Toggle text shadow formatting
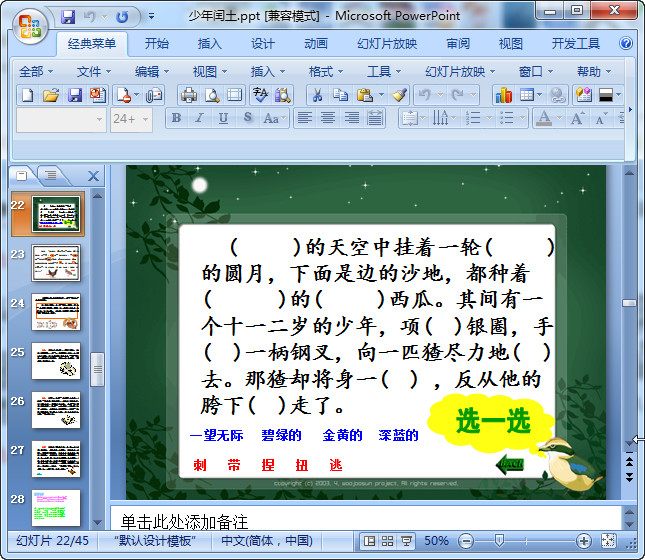 [x=247, y=119]
